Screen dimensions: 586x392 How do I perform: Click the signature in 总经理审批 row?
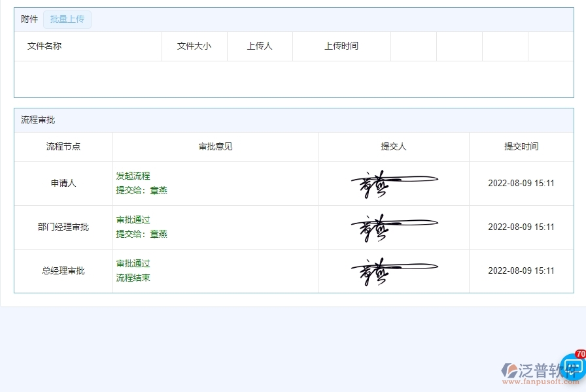click(x=393, y=270)
